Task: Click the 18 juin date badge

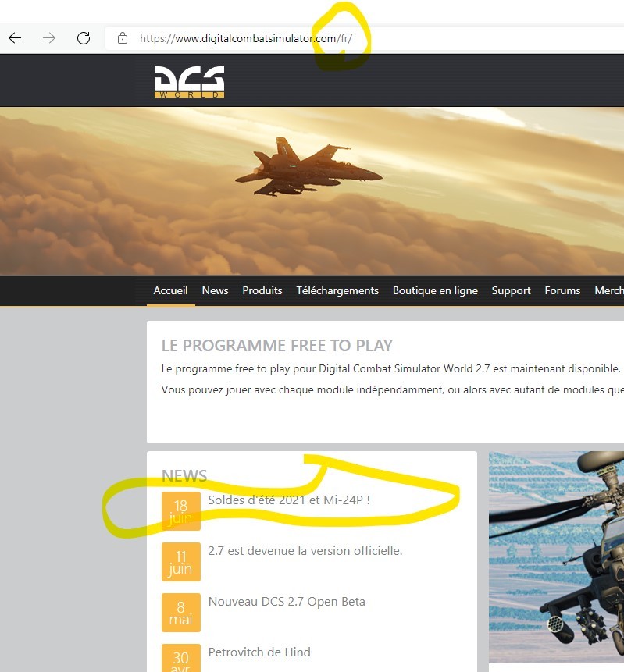Action: [x=181, y=511]
